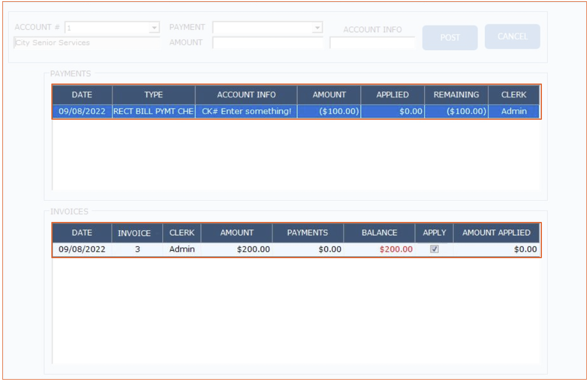Click the City Senior Services name field
The image size is (588, 382).
(x=86, y=43)
